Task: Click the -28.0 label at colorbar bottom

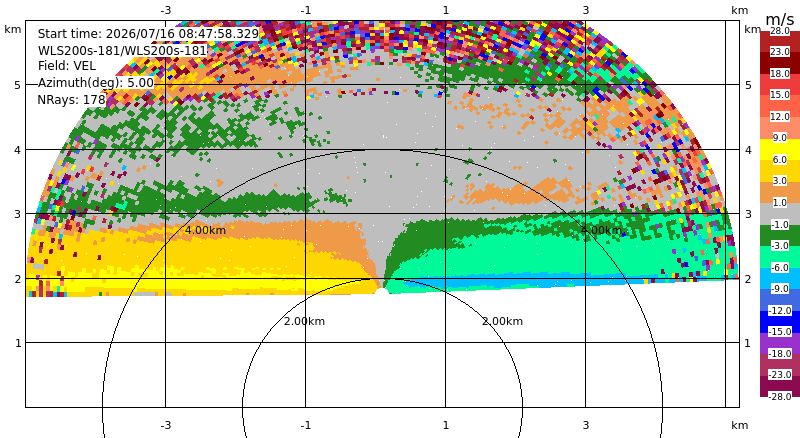Action: [x=780, y=397]
